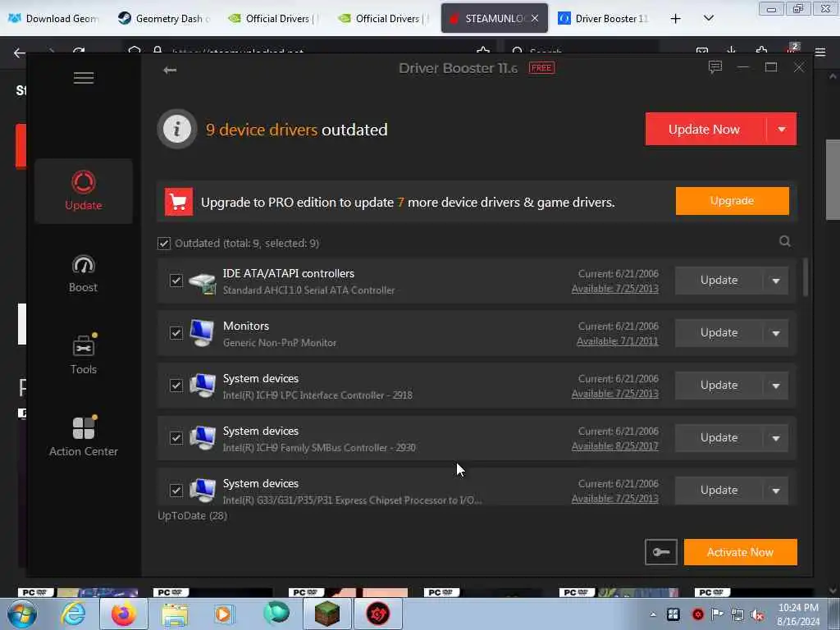Screen dimensions: 840x630
Task: Go back with the Driver Booster arrow
Action: coord(170,71)
